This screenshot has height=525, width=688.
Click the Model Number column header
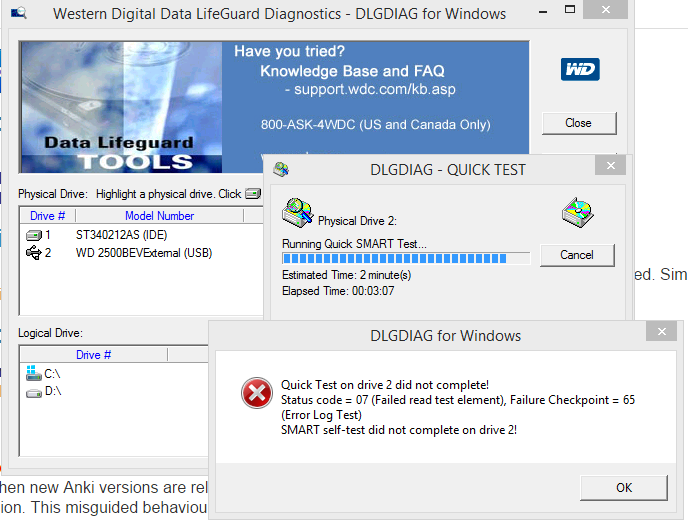[x=159, y=216]
